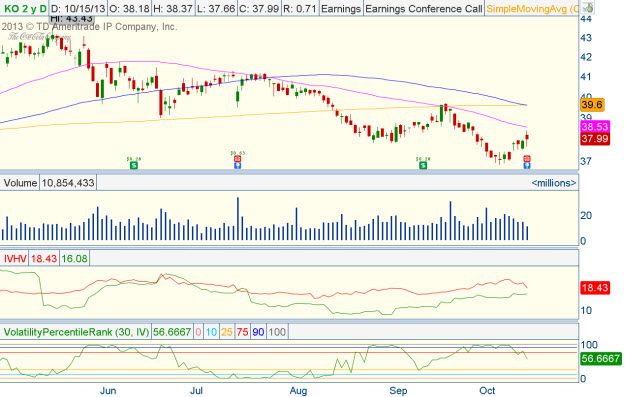Select the VolatilityPercentileRank (30, IV) label
This screenshot has height=397, width=625.
(x=76, y=332)
